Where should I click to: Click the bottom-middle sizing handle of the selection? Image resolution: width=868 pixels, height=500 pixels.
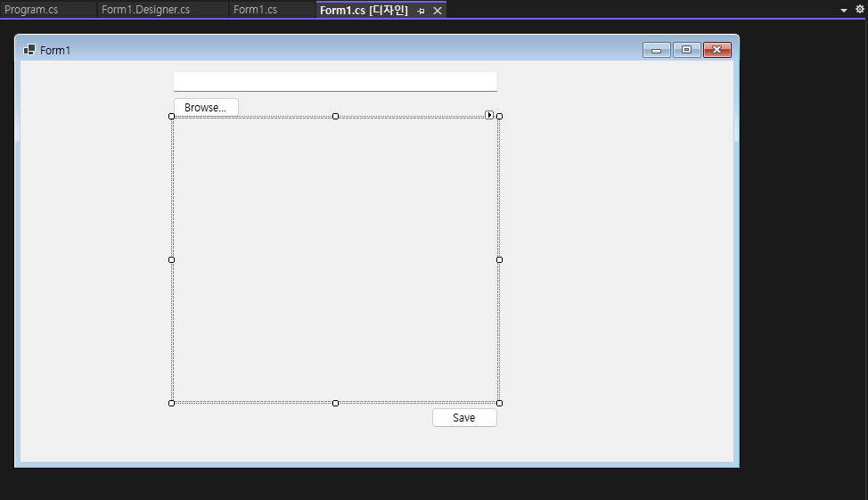[x=335, y=403]
